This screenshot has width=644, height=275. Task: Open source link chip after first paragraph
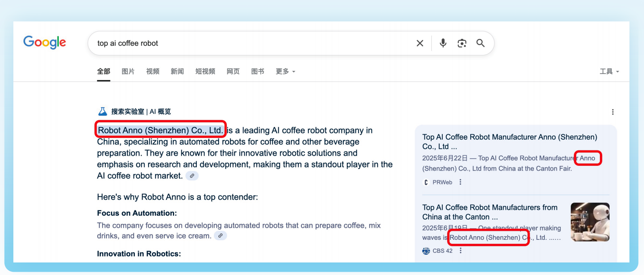pos(192,176)
